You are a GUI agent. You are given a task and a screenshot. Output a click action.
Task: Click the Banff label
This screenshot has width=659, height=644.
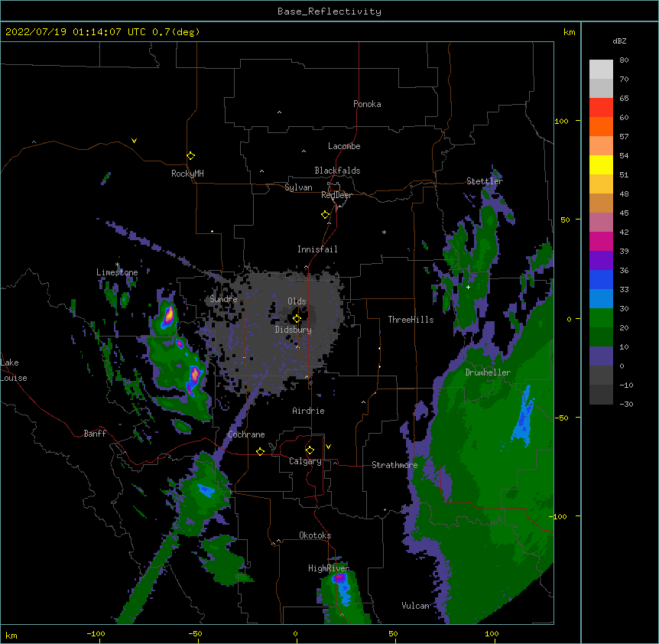coord(95,434)
